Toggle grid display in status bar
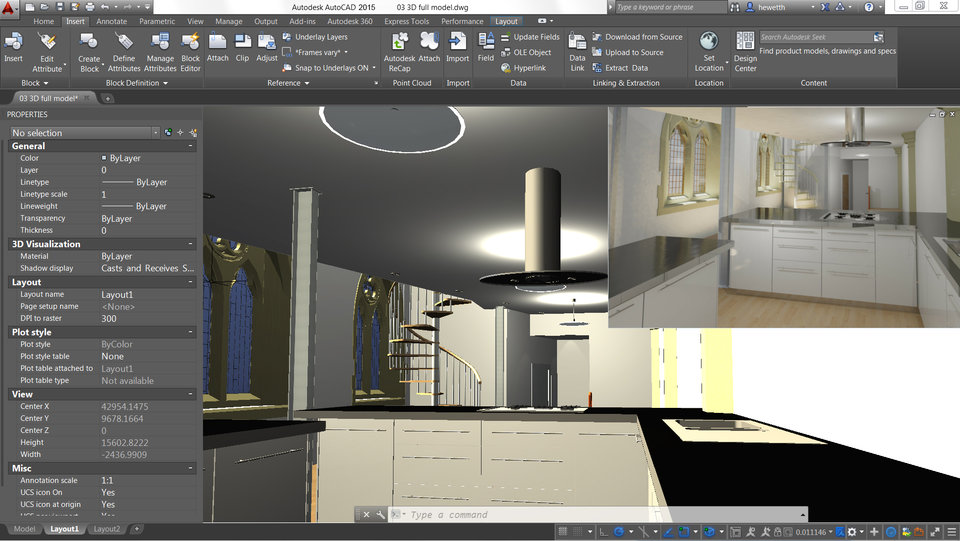This screenshot has height=541, width=960. [579, 531]
